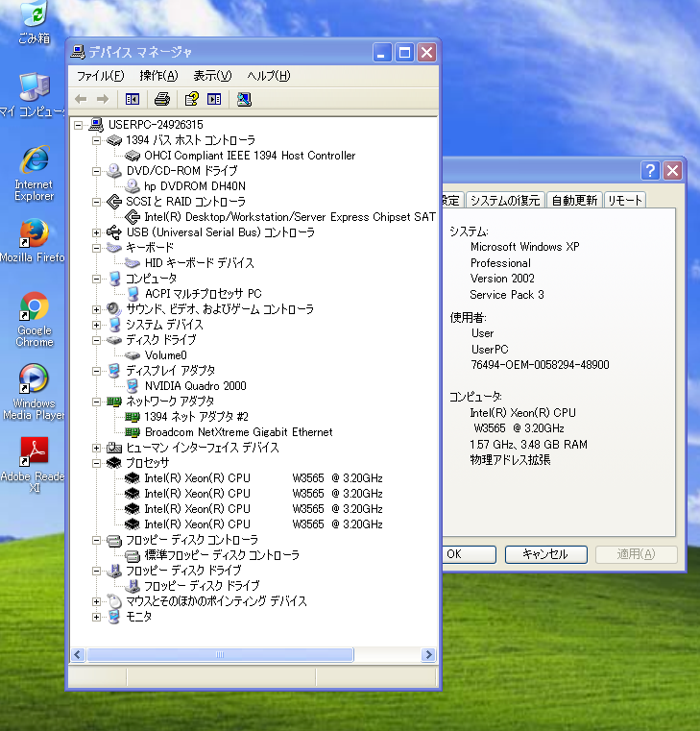Select HID キーボード デバイス icon
The image size is (700, 731).
point(133,263)
